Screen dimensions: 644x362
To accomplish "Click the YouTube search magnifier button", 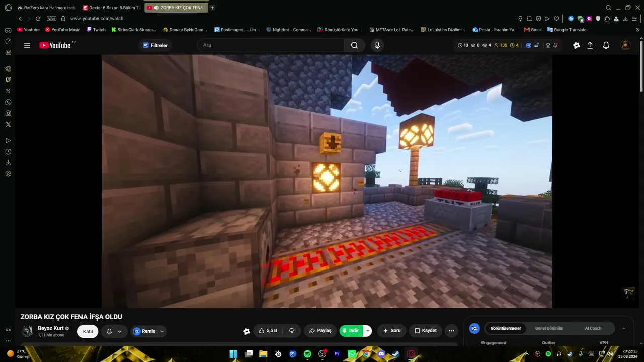I will point(355,45).
